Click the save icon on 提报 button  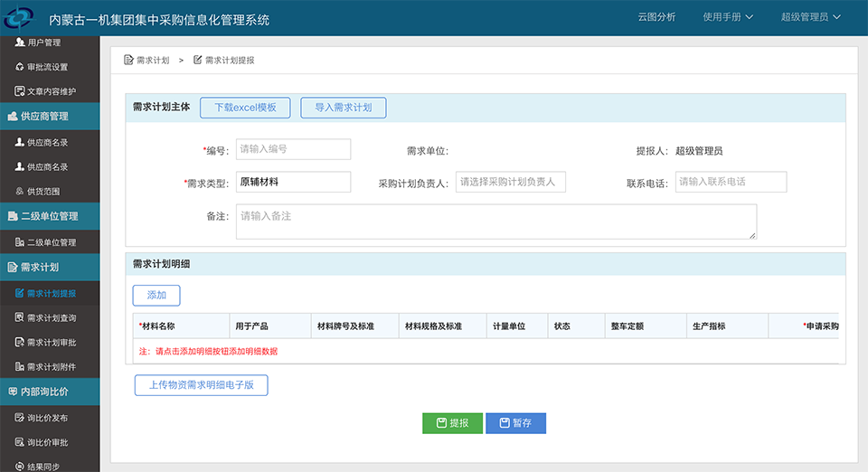[441, 423]
